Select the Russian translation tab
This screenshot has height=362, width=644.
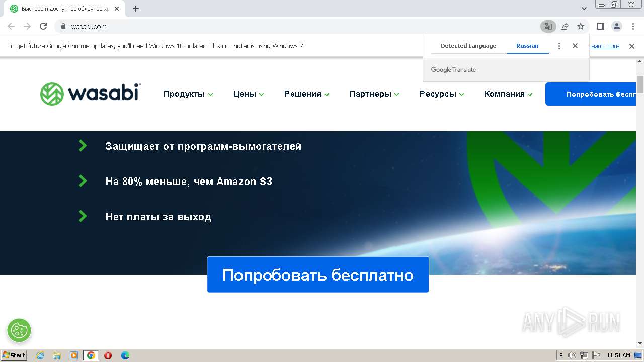[527, 46]
